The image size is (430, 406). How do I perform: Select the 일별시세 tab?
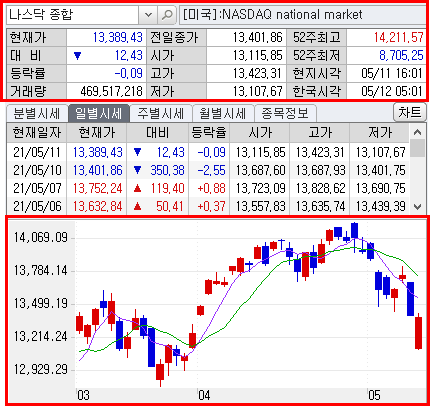click(99, 114)
